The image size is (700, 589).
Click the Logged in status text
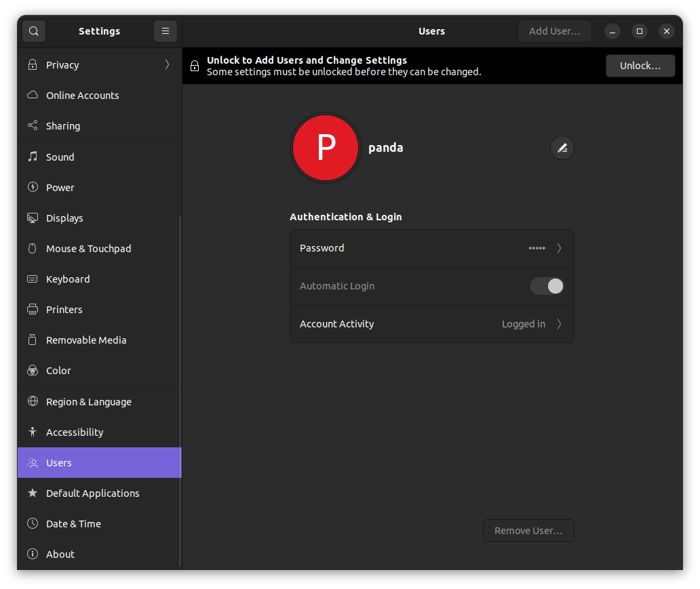tap(524, 324)
